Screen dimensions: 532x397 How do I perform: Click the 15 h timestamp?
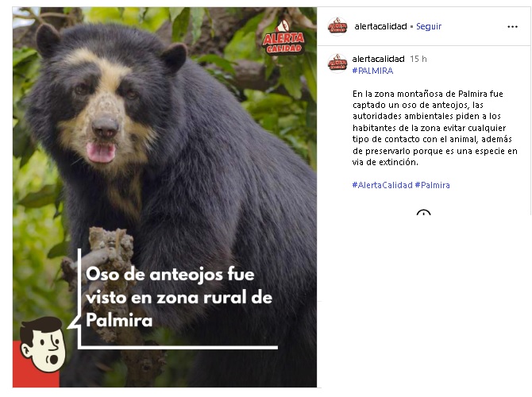418,59
